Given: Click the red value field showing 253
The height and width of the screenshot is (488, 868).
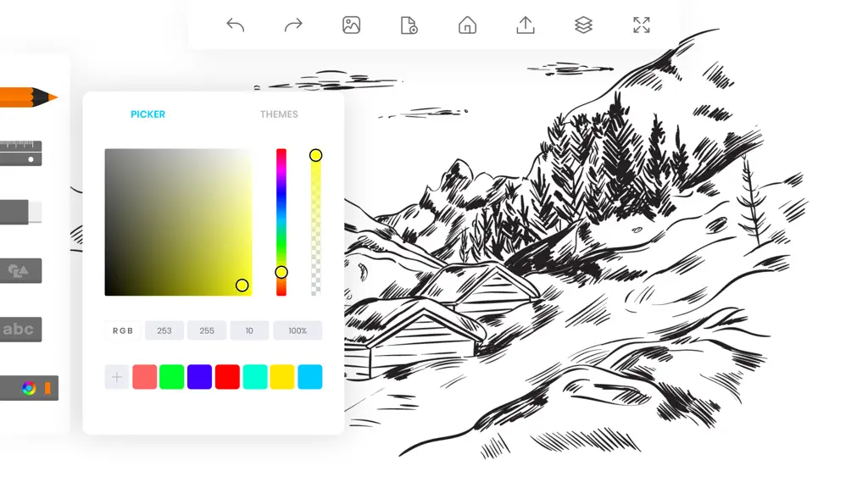Looking at the screenshot, I should pos(164,331).
